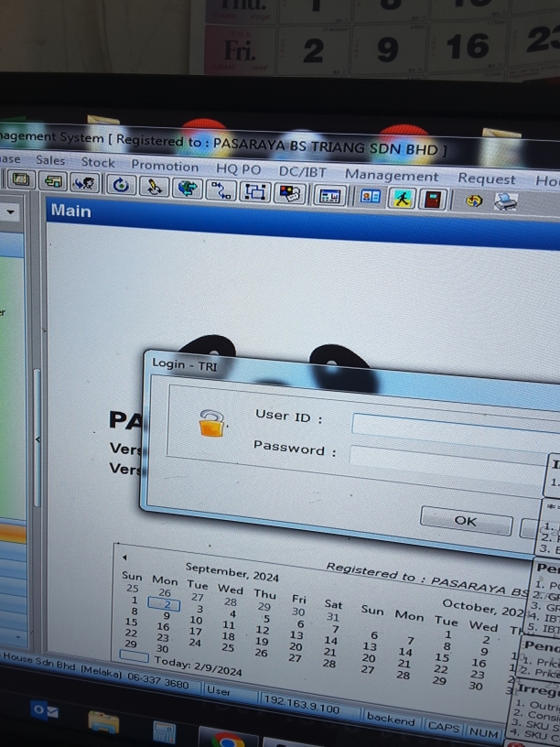The image size is (560, 747).
Task: Open Calculator from the taskbar
Action: [x=165, y=732]
